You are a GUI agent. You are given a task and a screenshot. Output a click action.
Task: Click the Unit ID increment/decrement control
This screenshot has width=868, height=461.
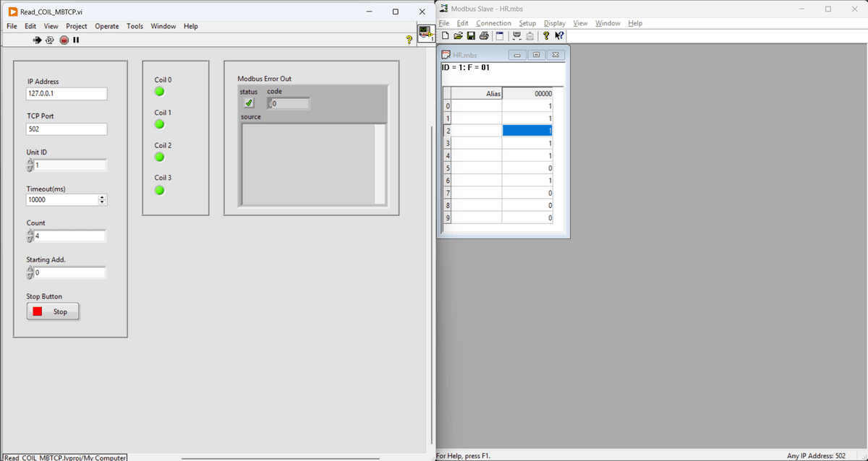click(x=30, y=165)
